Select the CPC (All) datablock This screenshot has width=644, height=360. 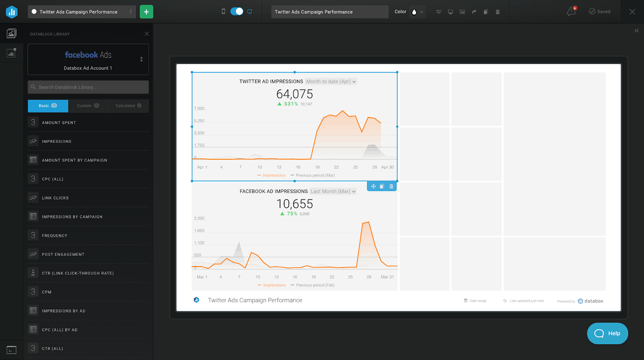coord(88,179)
